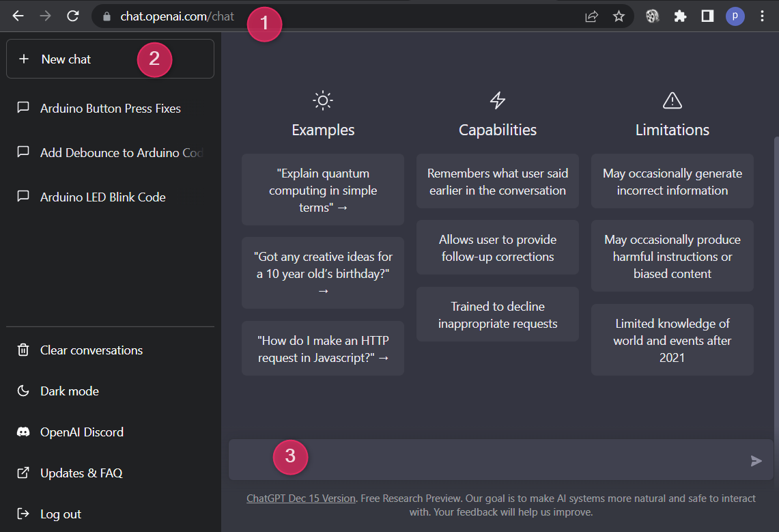The image size is (779, 532).
Task: Click the extension icon next to the puzzle piece
Action: tap(652, 16)
